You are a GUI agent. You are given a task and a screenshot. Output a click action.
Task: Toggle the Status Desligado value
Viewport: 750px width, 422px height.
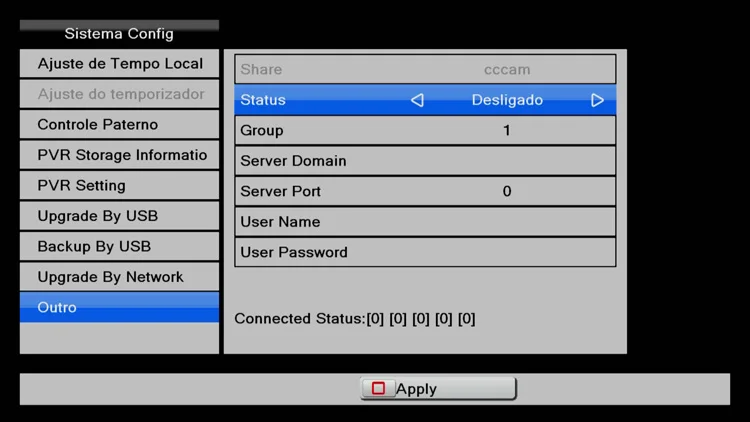[x=507, y=100]
